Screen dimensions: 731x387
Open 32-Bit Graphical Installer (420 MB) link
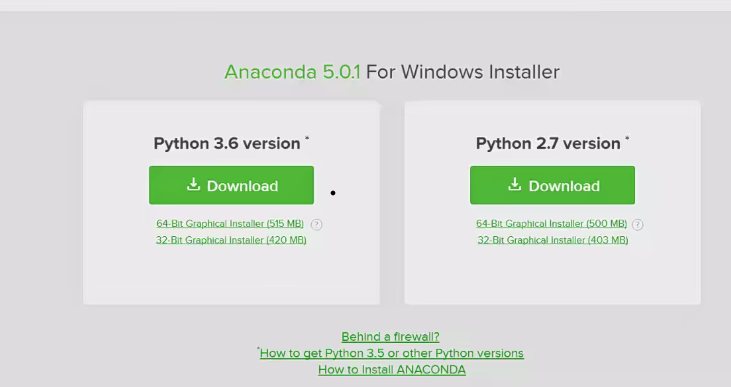[x=231, y=240]
